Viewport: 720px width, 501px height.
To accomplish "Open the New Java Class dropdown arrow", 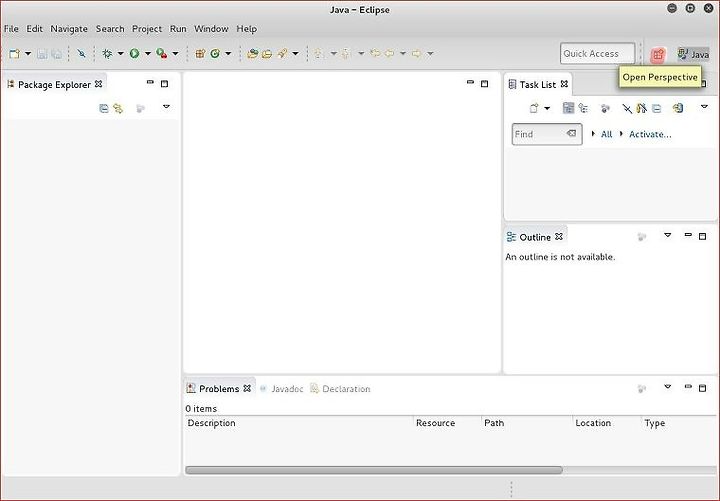I will click(x=228, y=54).
